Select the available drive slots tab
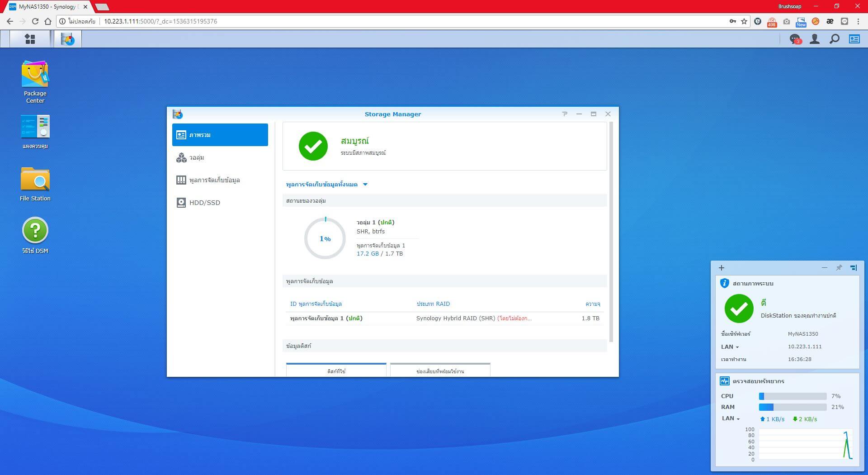868x475 pixels. pyautogui.click(x=440, y=370)
